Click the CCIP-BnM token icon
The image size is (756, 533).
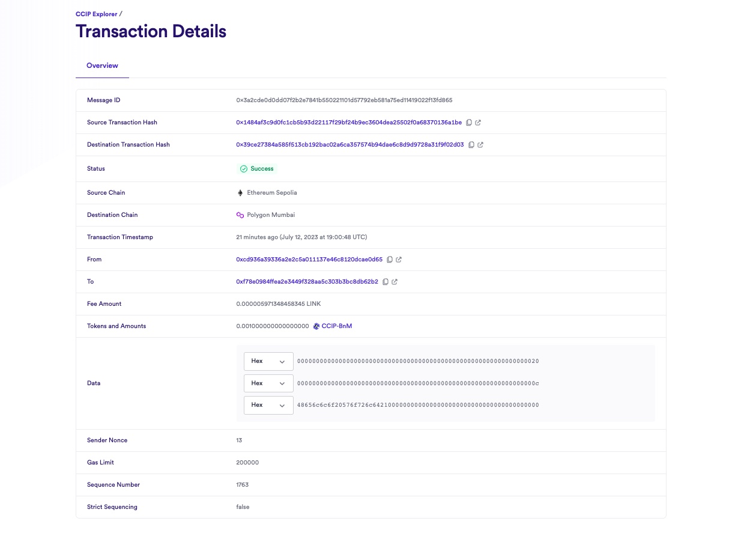tap(316, 326)
